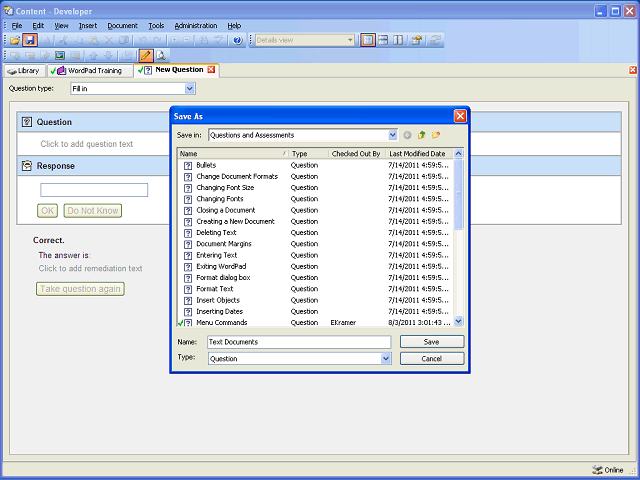Click the move down arrow toolbar icon
Screen dimensions: 640x480
pos(109,56)
